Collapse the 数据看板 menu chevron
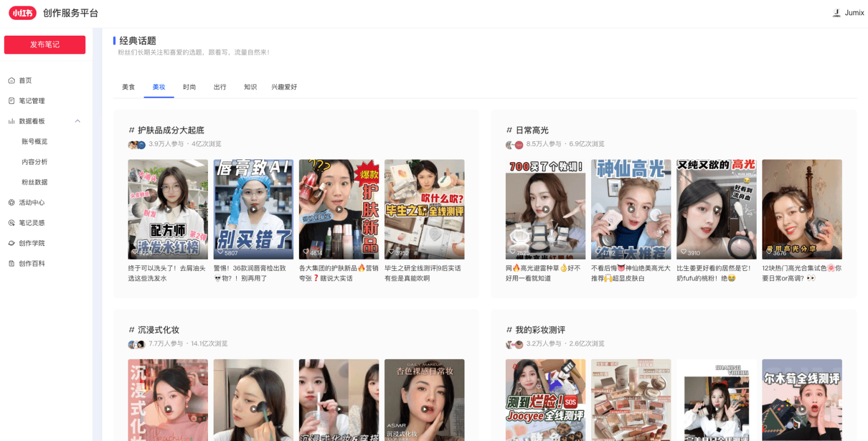The width and height of the screenshot is (868, 441). (x=78, y=121)
